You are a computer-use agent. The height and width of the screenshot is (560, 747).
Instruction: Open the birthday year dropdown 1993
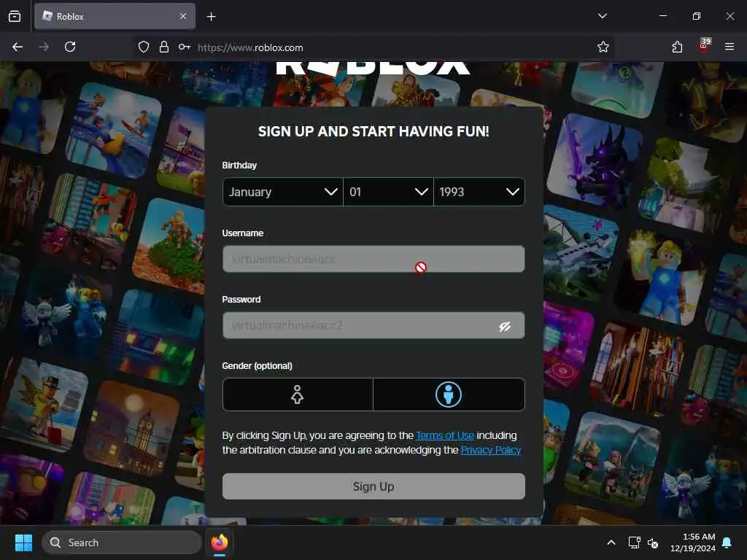point(479,192)
